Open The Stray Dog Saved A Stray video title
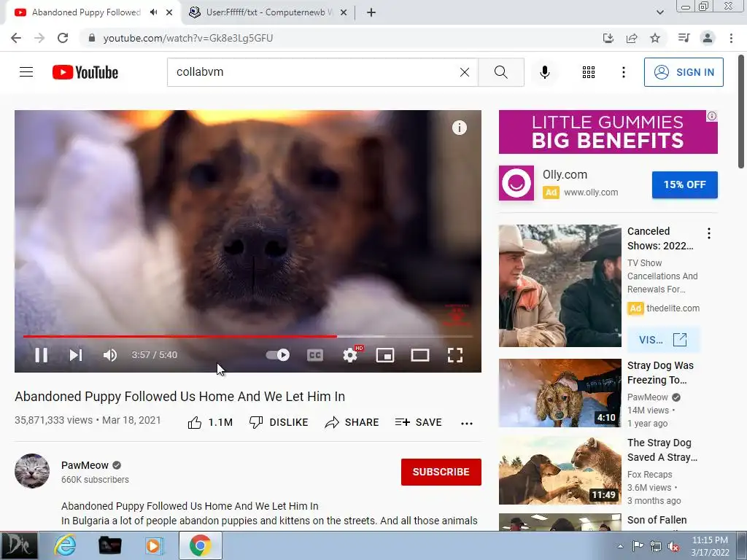The image size is (747, 560). click(x=662, y=450)
